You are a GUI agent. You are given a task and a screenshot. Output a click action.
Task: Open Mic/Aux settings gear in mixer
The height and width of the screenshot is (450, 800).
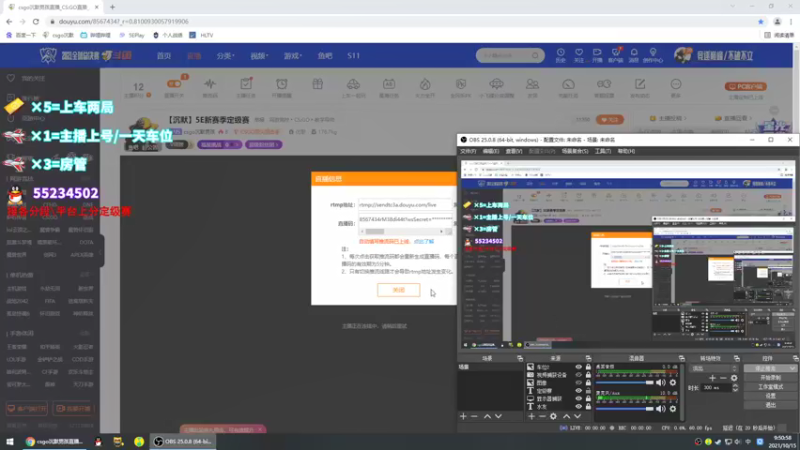(673, 408)
